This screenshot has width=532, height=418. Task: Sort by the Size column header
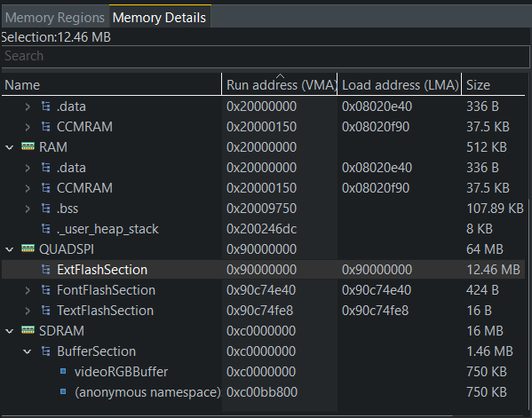point(494,84)
